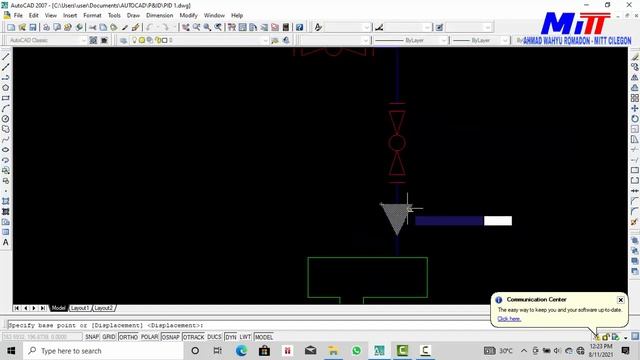Switch to the Layout2 tab
Image resolution: width=640 pixels, height=360 pixels.
[103, 308]
